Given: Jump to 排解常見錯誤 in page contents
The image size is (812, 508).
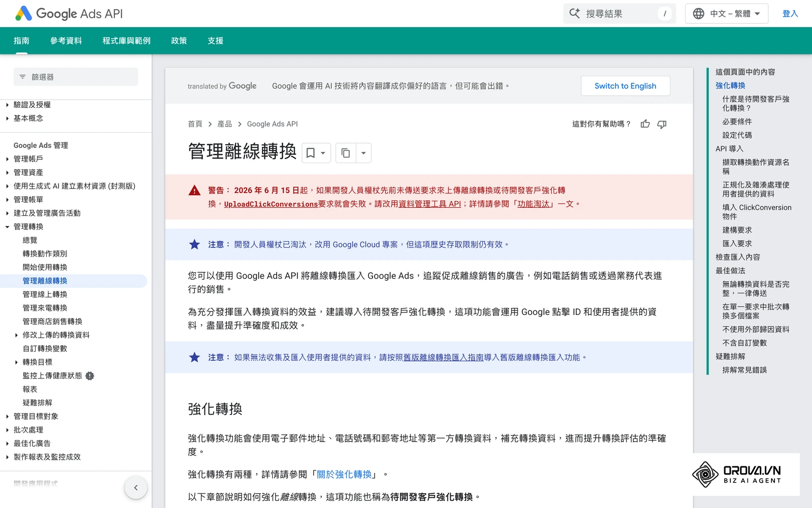Looking at the screenshot, I should (745, 370).
